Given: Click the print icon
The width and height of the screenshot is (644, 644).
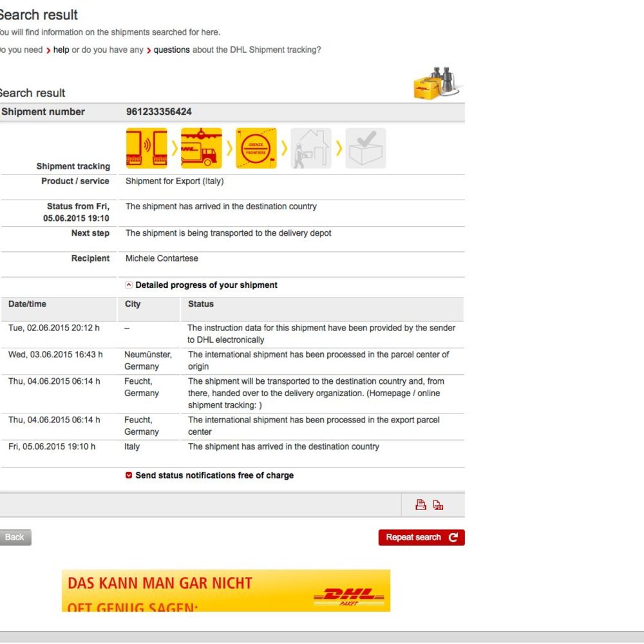Looking at the screenshot, I should (x=421, y=504).
